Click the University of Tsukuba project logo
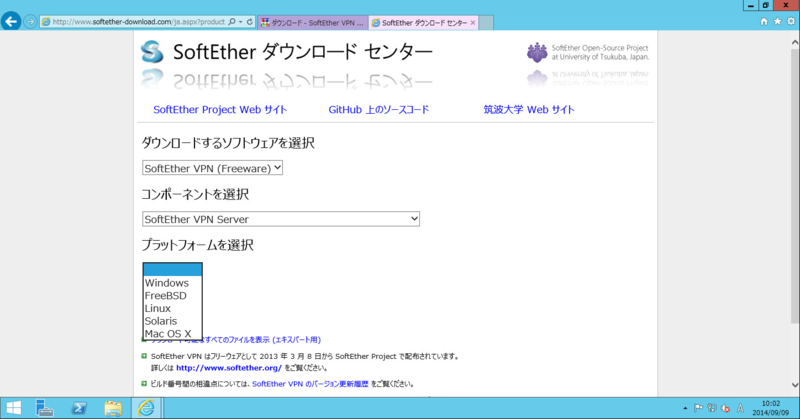 (x=537, y=52)
